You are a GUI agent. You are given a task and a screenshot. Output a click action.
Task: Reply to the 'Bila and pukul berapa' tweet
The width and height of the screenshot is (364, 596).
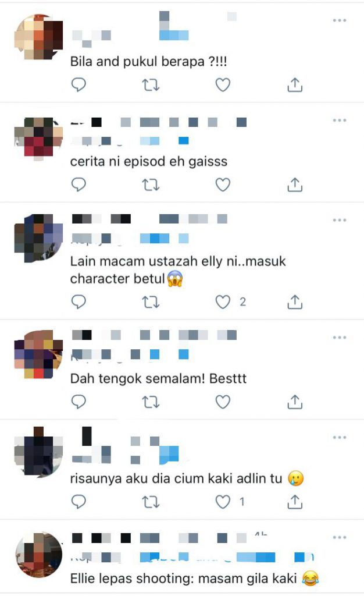78,85
